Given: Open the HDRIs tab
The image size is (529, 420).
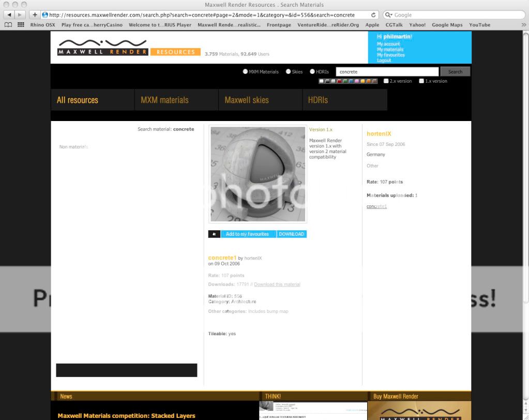Looking at the screenshot, I should coord(345,100).
